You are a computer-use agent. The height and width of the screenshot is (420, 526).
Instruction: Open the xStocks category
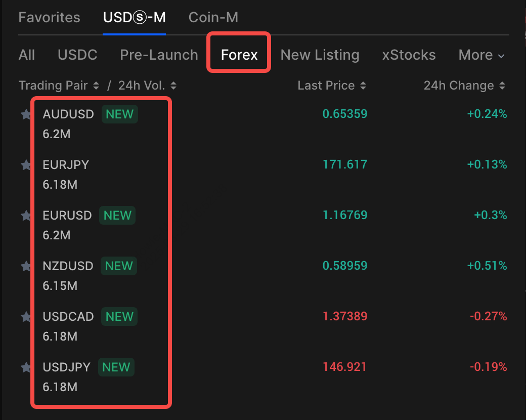409,55
